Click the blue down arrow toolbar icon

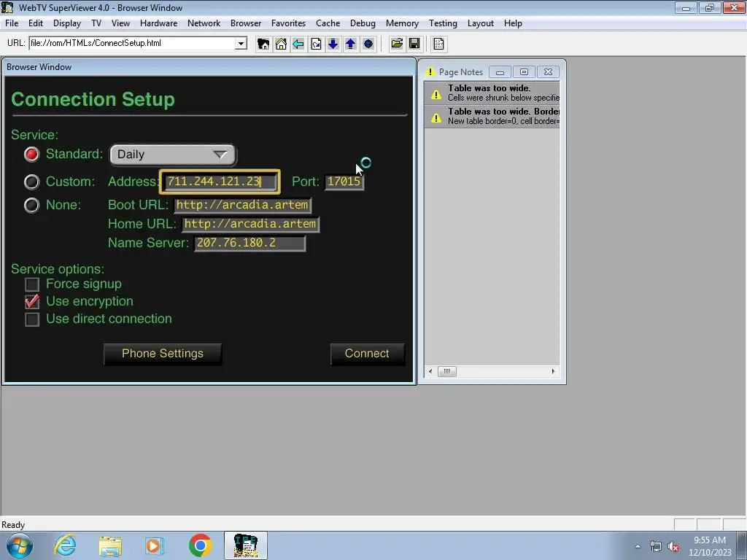[333, 44]
